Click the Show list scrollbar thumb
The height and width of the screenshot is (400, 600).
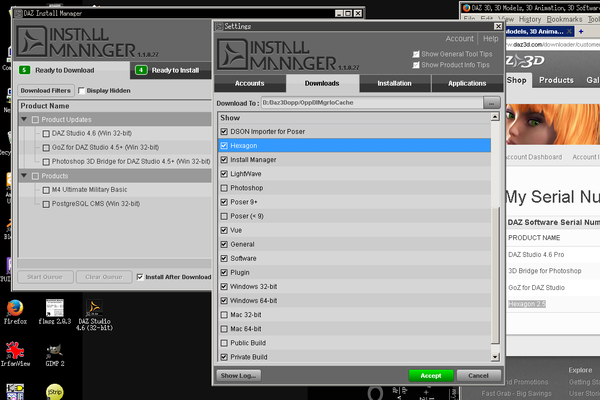pyautogui.click(x=495, y=275)
